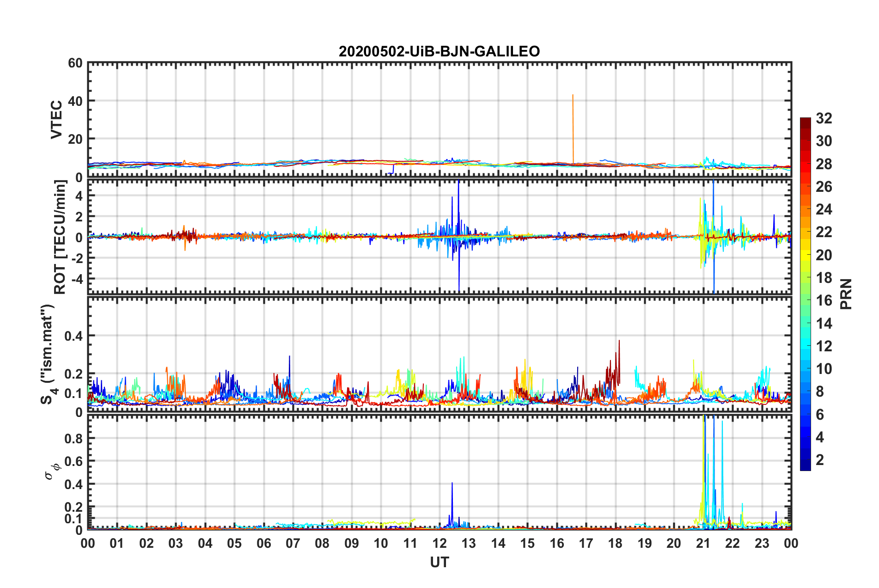The width and height of the screenshot is (879, 588).
Task: Click the colorbar tick label 32
Action: tap(824, 118)
